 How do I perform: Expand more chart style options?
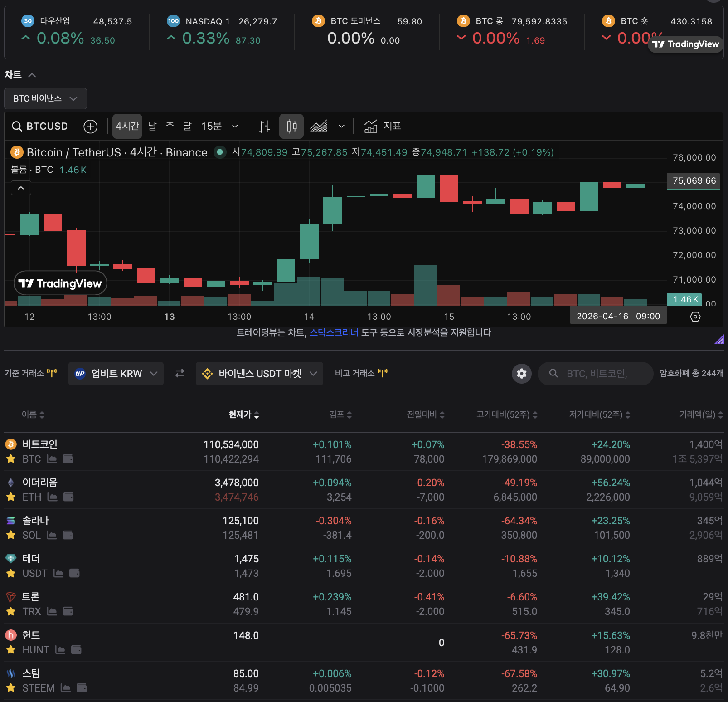(x=341, y=126)
